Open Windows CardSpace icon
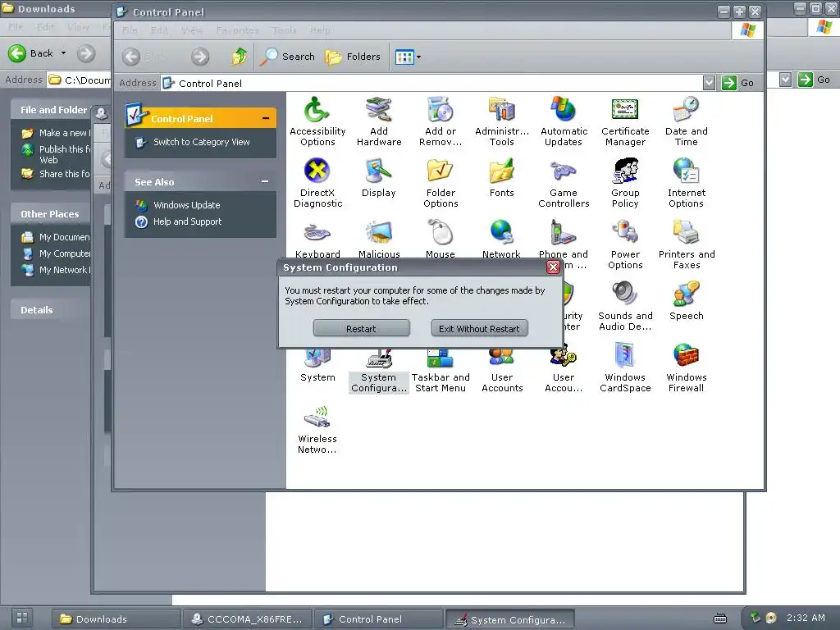This screenshot has width=840, height=630. (625, 367)
